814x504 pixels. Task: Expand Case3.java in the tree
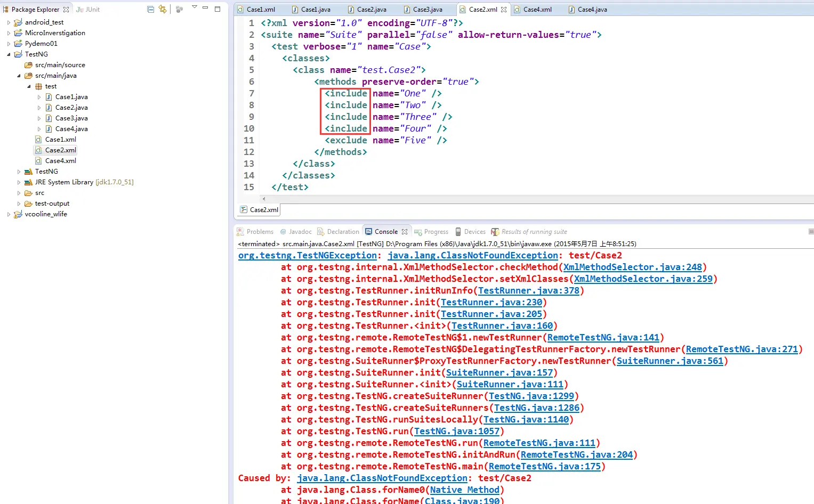coord(39,118)
